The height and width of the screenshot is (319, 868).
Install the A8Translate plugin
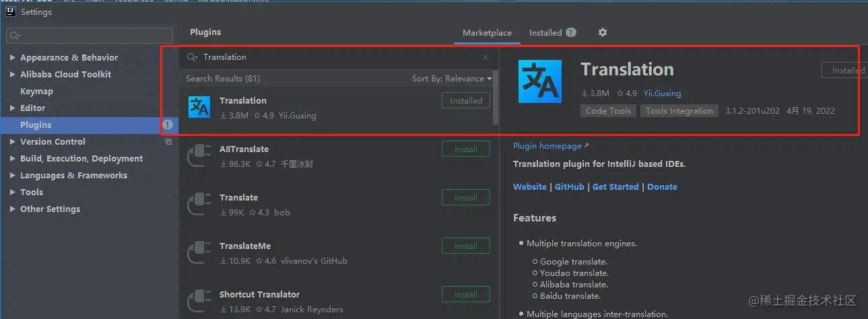pyautogui.click(x=466, y=149)
